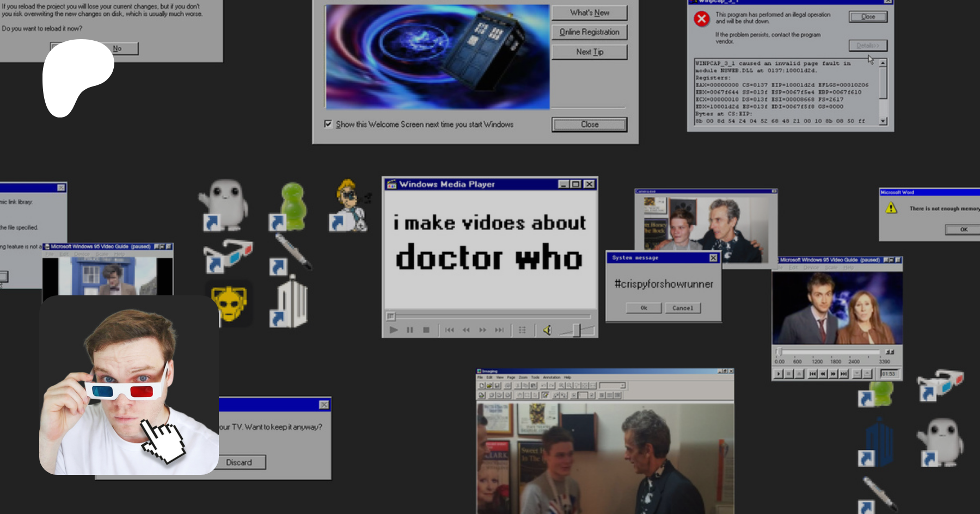The image size is (980, 514).
Task: Open the Tools menu in Imaging
Action: click(x=535, y=377)
